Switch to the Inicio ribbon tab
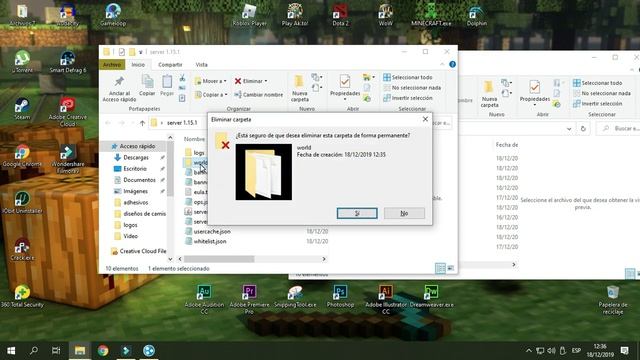Viewport: 640px width, 360px height. point(138,64)
